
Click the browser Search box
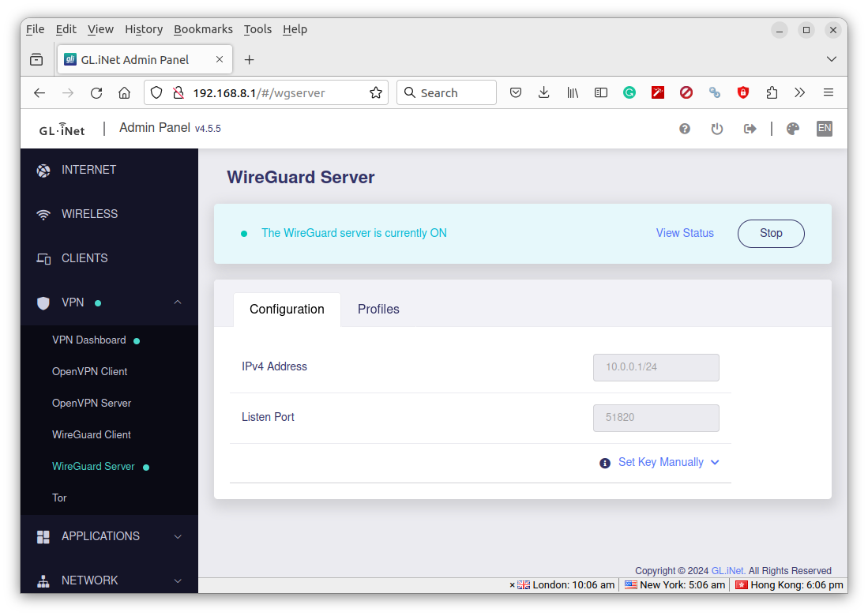pos(446,93)
